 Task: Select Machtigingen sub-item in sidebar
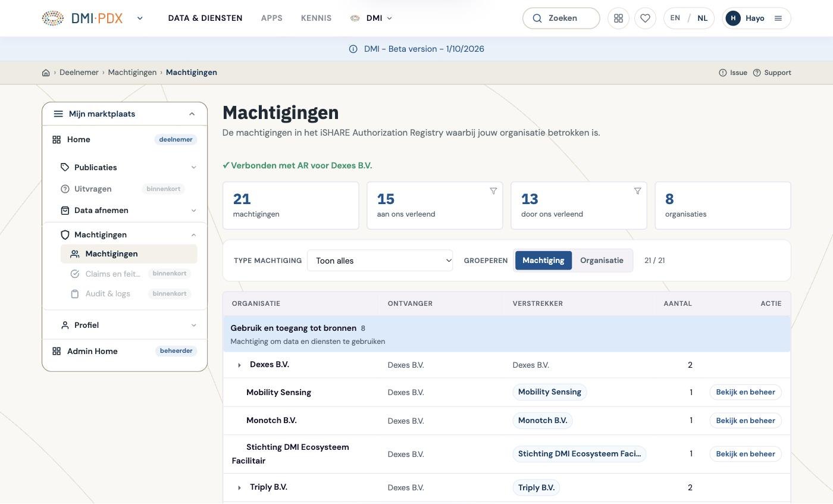(x=129, y=254)
